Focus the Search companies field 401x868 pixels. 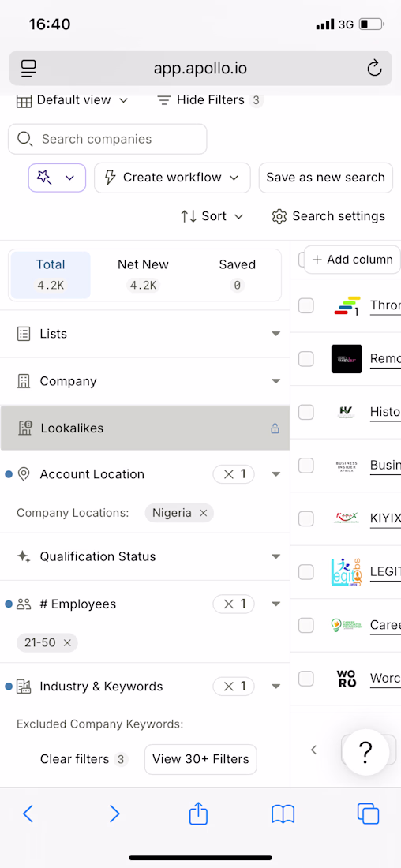[x=107, y=139]
